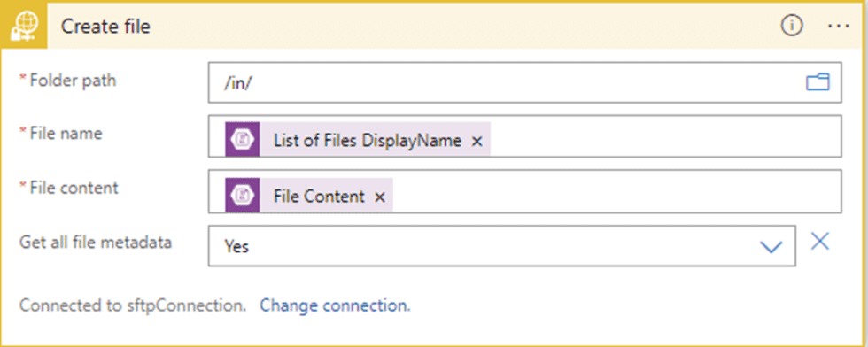Click the purple icon beside List of Files DisplayName
This screenshot has height=347, width=868.
coord(243,140)
